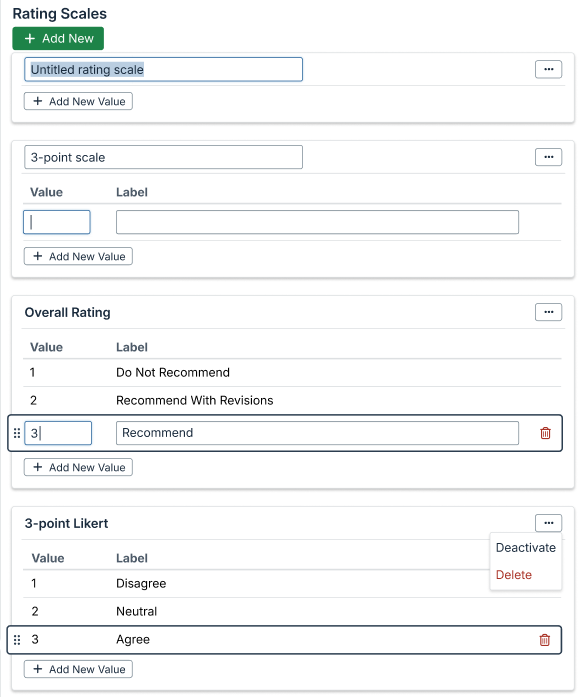Select the Recommend With Revisions row
This screenshot has height=697, width=582.
[x=292, y=401]
